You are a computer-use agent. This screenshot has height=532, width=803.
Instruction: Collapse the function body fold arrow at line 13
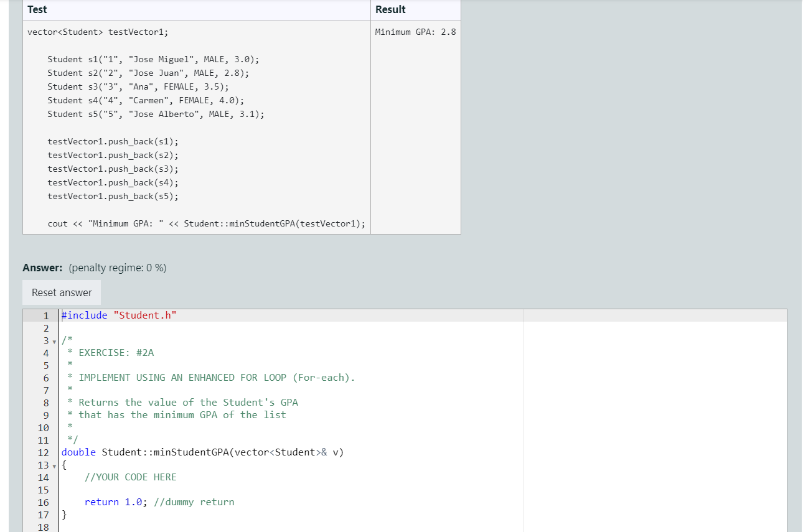pos(55,465)
